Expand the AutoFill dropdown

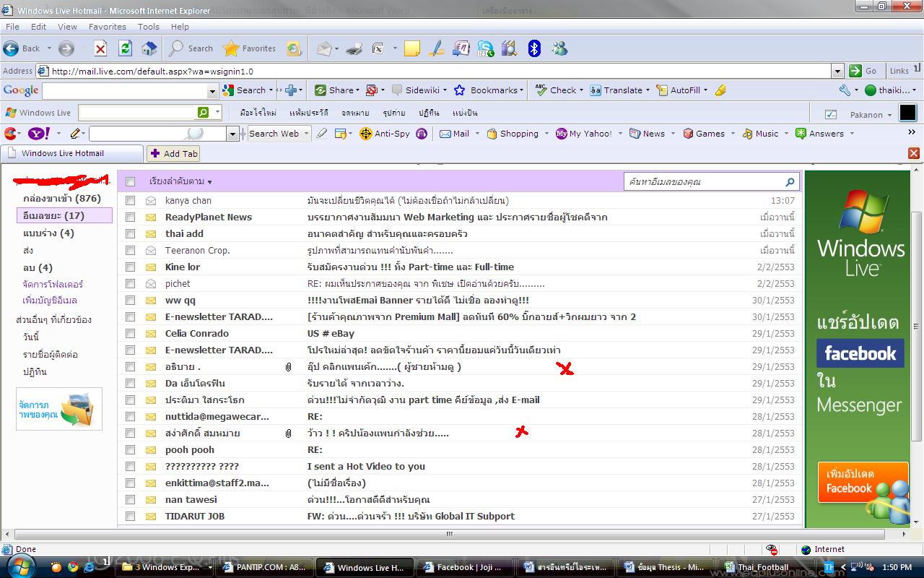(x=705, y=90)
